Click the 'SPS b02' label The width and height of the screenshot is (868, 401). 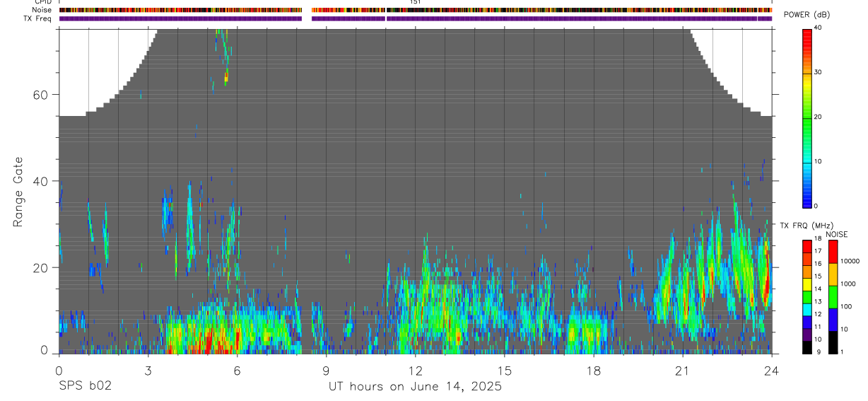pyautogui.click(x=85, y=387)
